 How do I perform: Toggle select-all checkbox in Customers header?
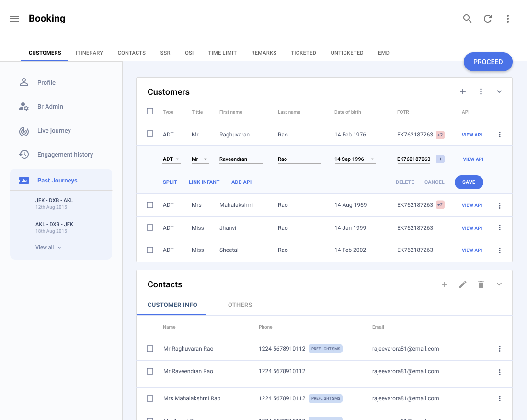point(150,111)
